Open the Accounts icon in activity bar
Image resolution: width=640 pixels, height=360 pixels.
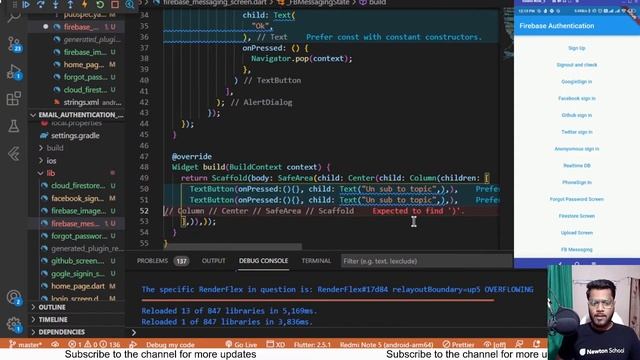pyautogui.click(x=14, y=298)
